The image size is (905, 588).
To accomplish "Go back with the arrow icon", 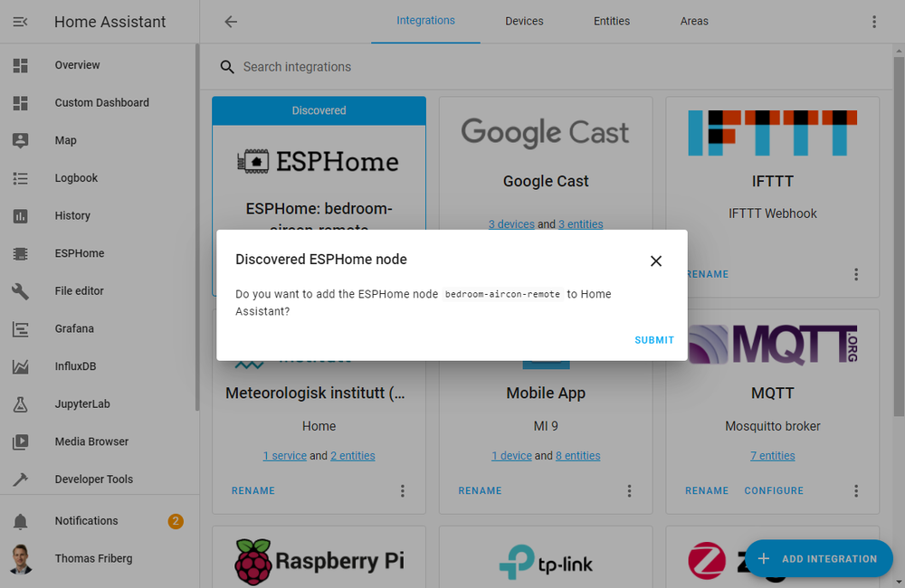I will click(x=231, y=22).
